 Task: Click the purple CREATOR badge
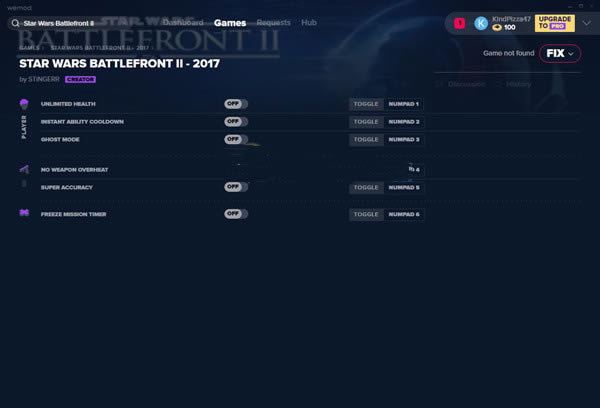pos(79,78)
